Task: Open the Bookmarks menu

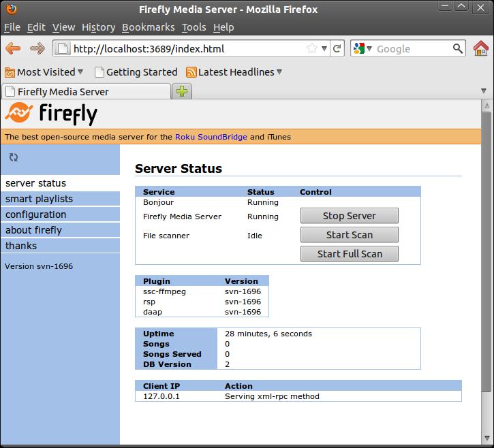Action: [148, 27]
